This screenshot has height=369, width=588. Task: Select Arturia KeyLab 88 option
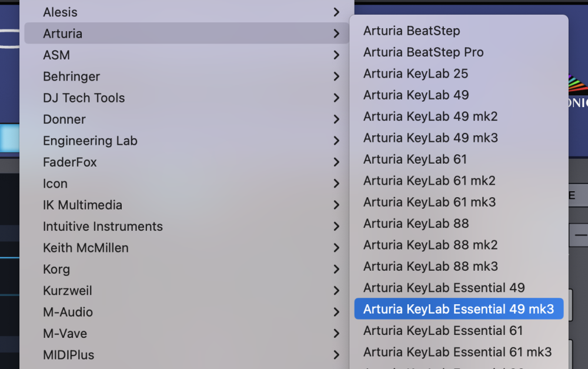click(x=416, y=224)
